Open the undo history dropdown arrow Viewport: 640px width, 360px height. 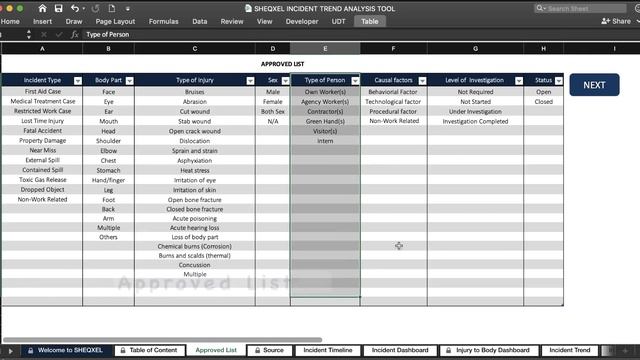(x=84, y=9)
